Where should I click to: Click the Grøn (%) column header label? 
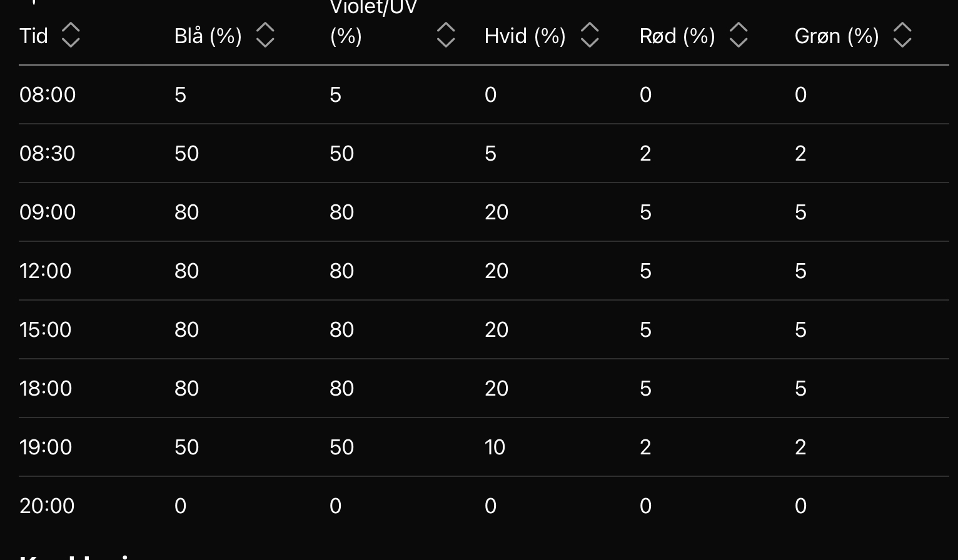pos(836,36)
